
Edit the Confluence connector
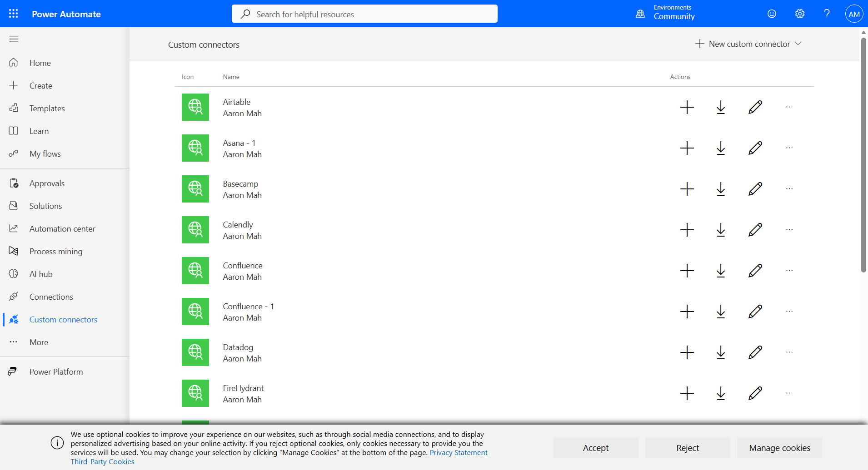point(755,271)
